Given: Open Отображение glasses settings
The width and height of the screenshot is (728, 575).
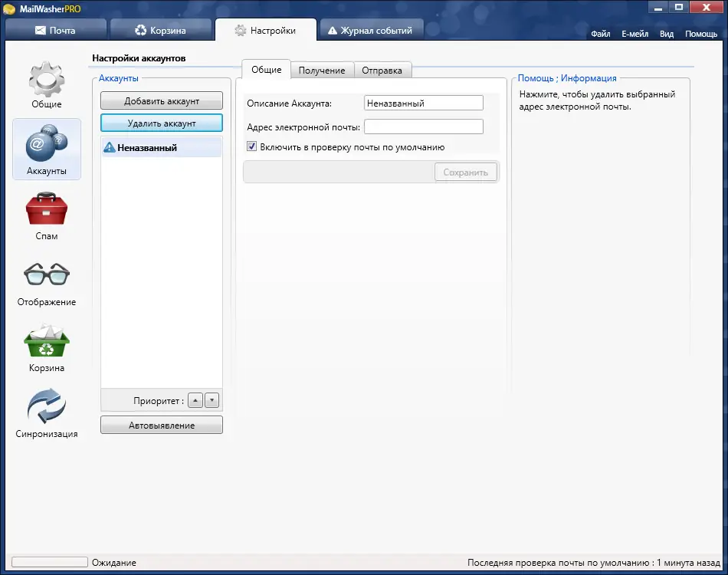Looking at the screenshot, I should click(x=47, y=284).
